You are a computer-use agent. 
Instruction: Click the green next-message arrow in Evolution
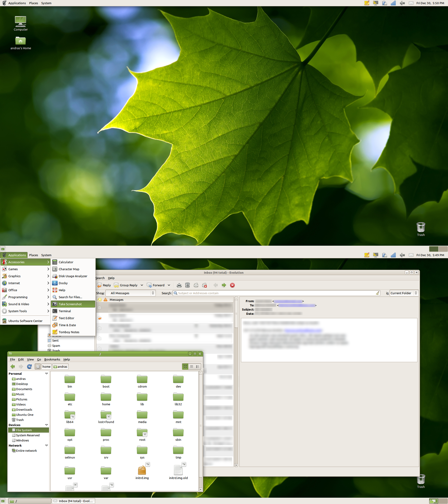click(224, 285)
